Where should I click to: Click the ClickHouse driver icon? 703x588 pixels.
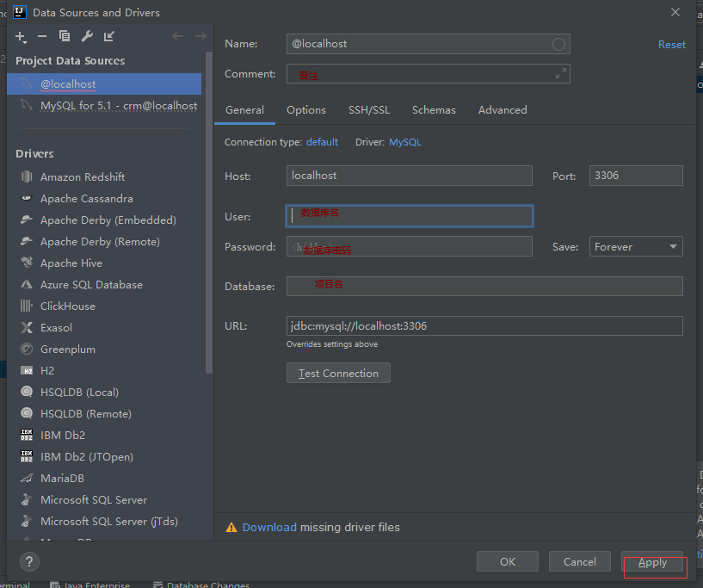coord(27,306)
